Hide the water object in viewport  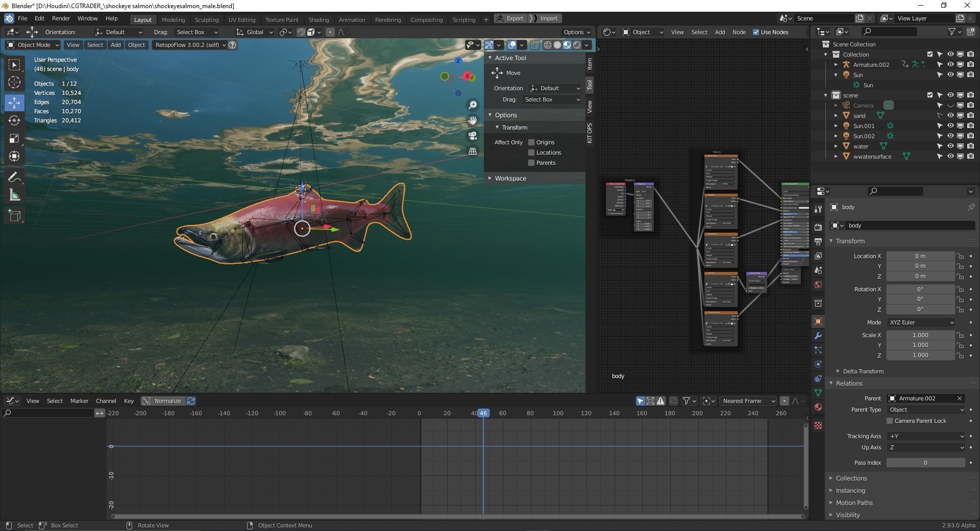pos(950,146)
